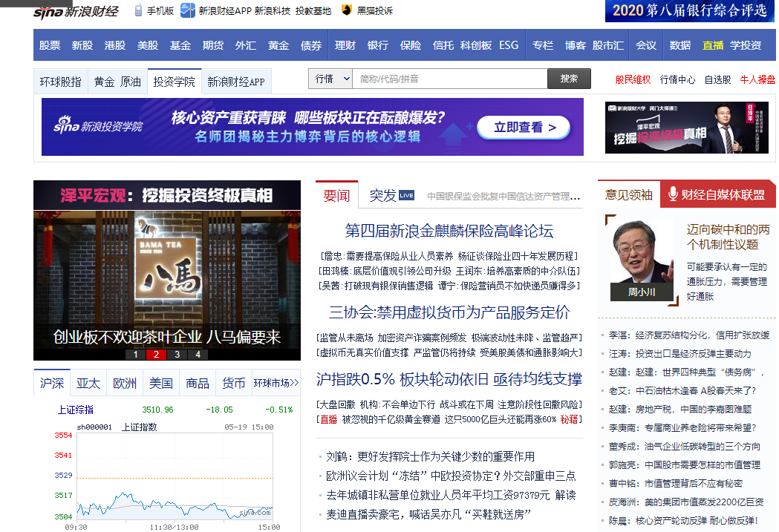Viewport: 779px width, 532px height.
Task: Select 科创板 in the navigation bar
Action: point(476,45)
